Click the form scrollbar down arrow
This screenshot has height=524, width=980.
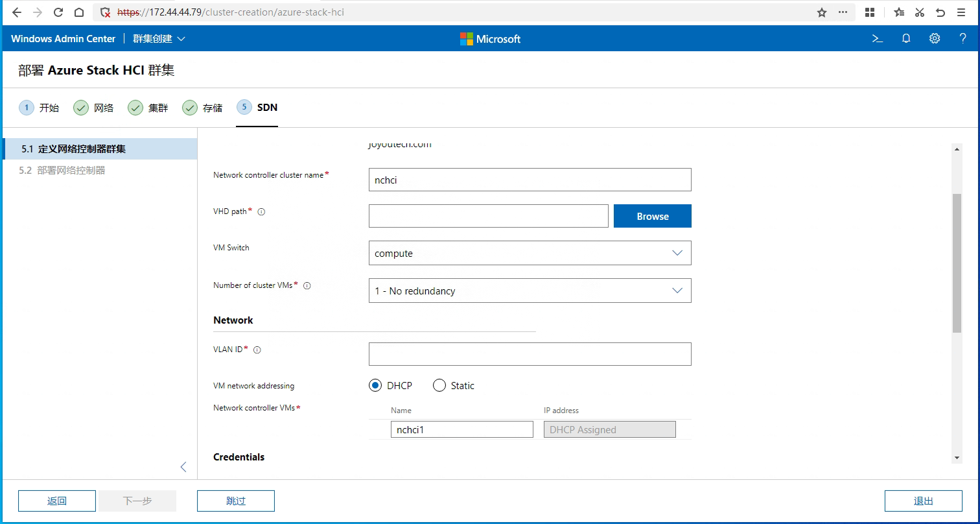tap(957, 458)
